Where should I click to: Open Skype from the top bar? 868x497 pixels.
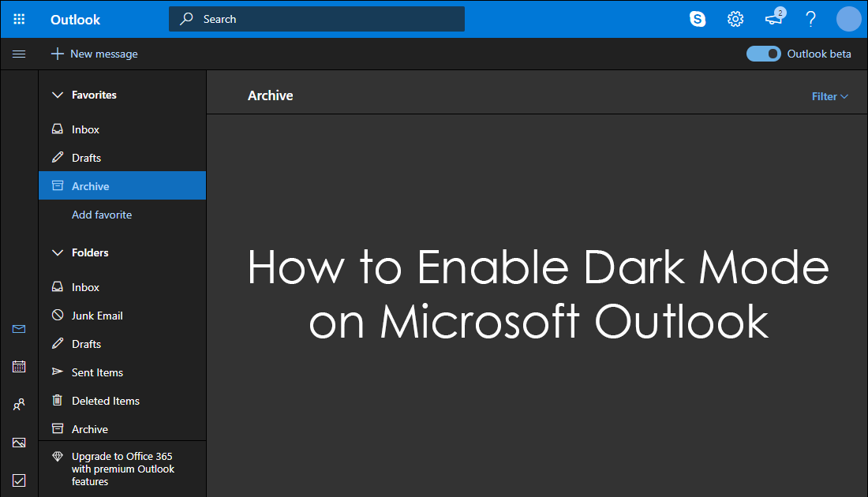[x=698, y=20]
